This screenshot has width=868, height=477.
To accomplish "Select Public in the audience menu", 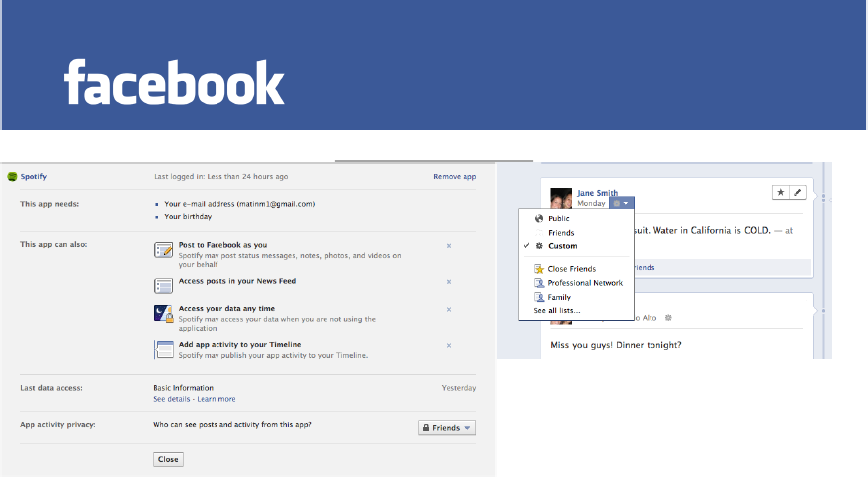I will click(x=558, y=218).
